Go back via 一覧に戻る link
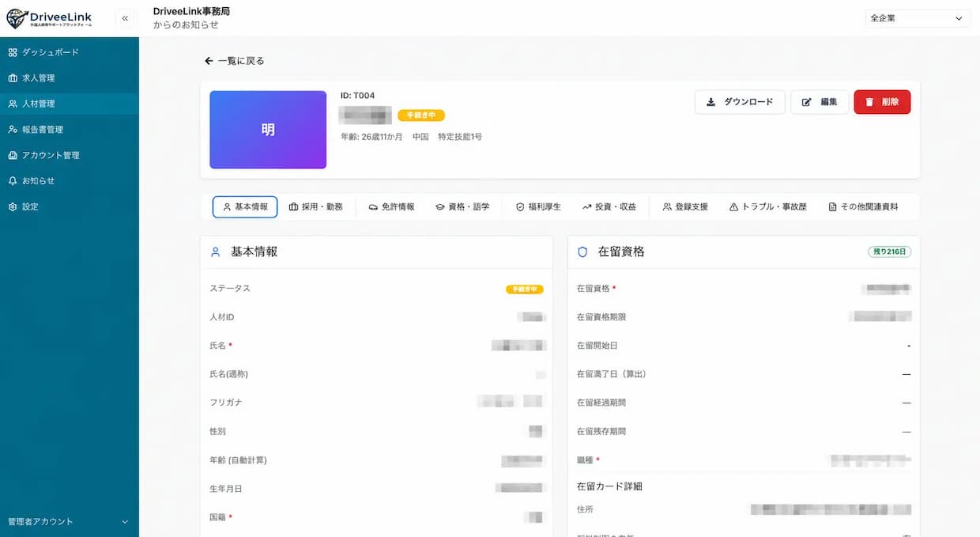 [235, 61]
